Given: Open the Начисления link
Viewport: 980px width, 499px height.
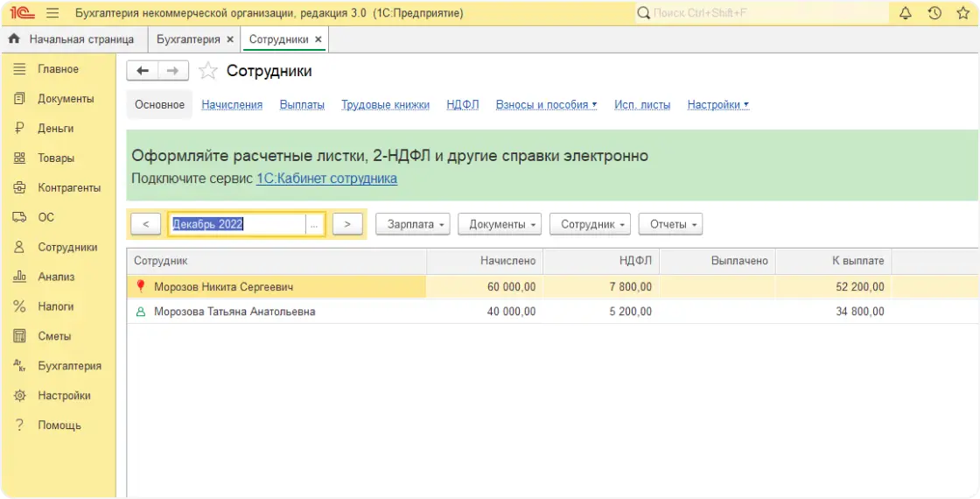Looking at the screenshot, I should (x=232, y=105).
